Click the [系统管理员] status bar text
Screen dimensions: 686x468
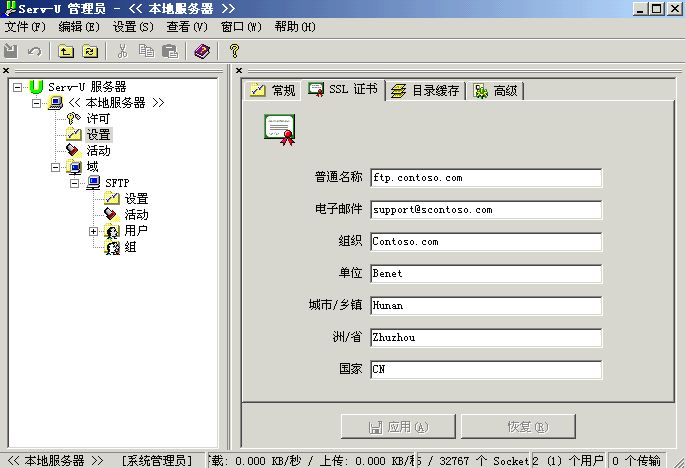point(157,461)
